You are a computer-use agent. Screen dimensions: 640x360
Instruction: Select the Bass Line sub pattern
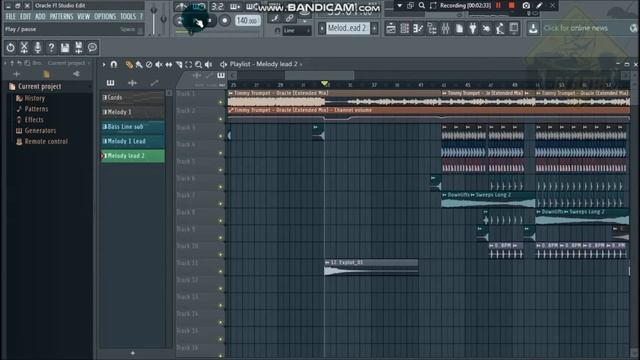point(133,127)
